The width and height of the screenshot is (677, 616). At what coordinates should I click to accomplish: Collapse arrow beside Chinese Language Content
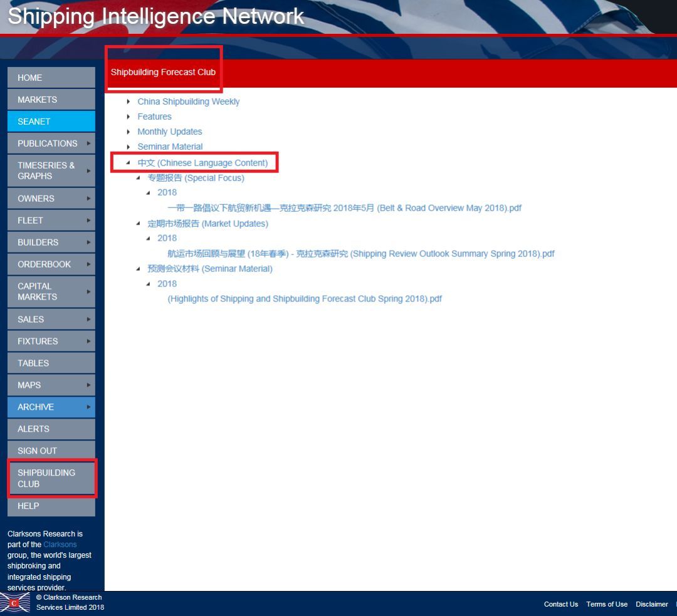point(129,163)
